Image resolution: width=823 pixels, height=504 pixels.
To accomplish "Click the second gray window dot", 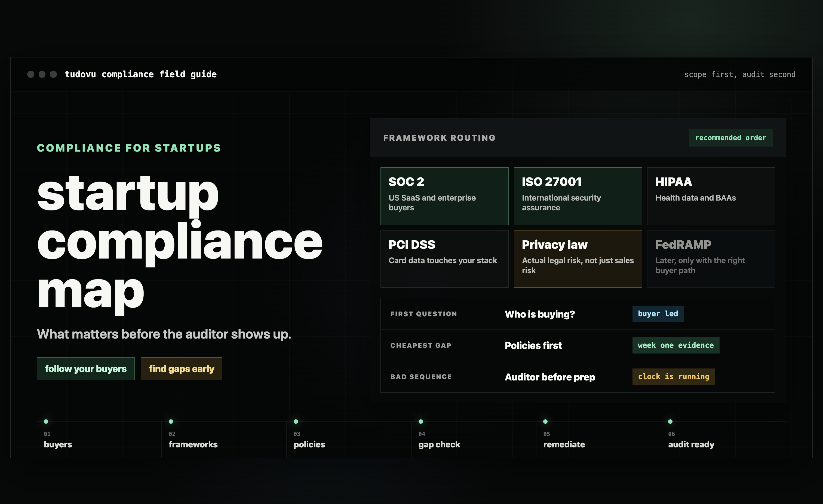I will tap(42, 74).
